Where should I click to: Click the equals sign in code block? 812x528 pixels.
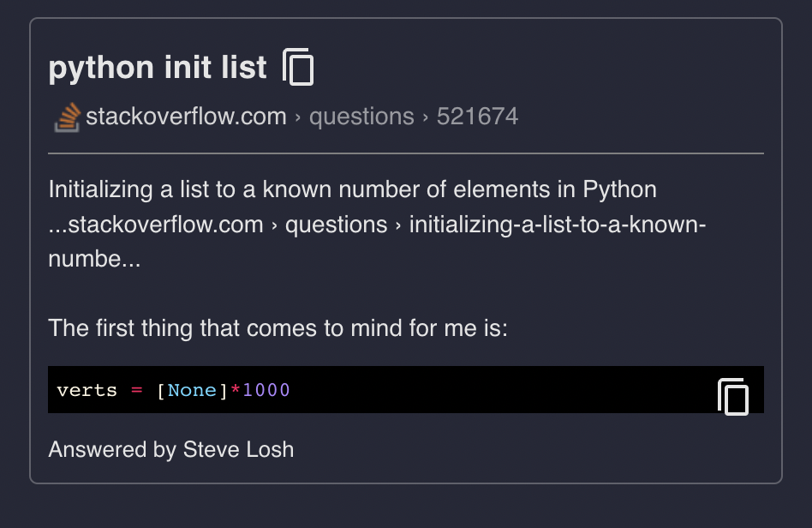[136, 390]
